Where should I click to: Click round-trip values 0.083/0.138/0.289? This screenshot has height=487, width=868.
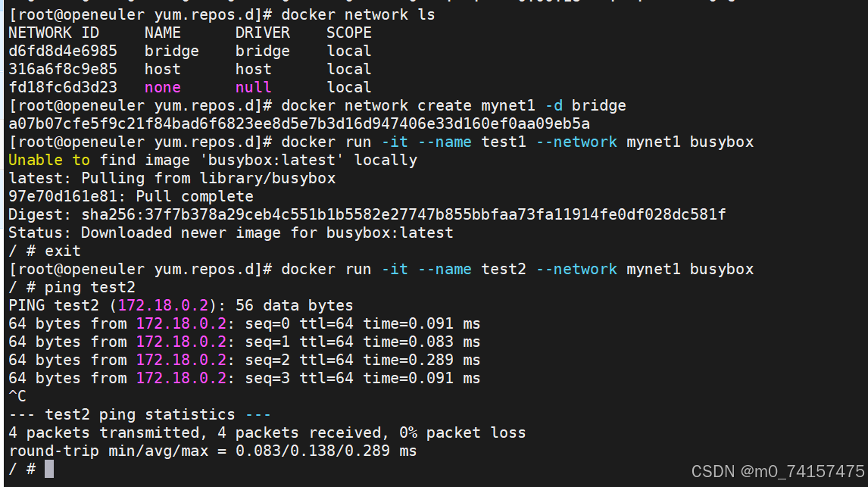tap(313, 451)
